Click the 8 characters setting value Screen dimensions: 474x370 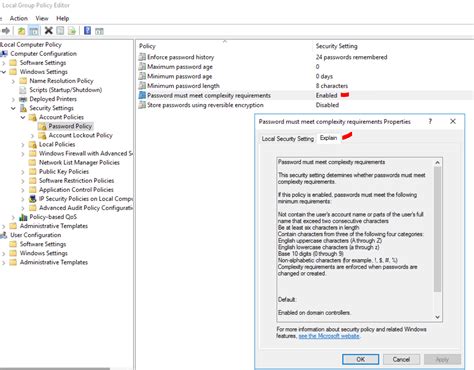(x=332, y=86)
